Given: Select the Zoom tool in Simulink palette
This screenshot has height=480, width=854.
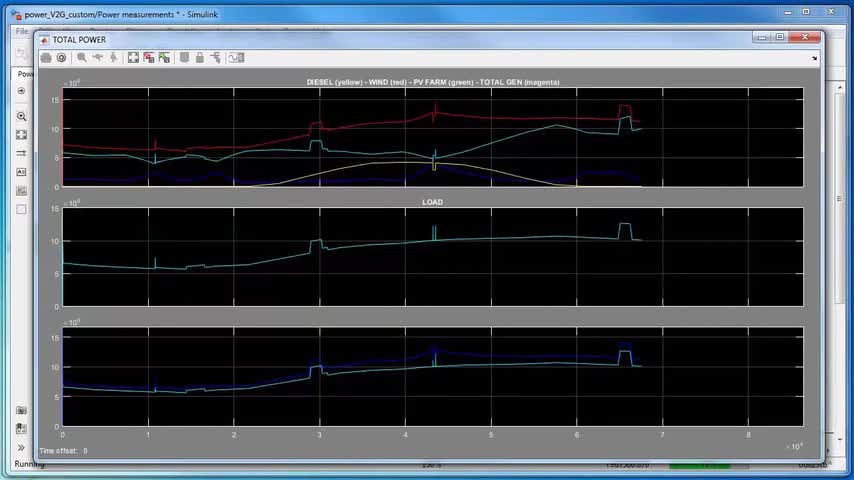Looking at the screenshot, I should tap(21, 116).
